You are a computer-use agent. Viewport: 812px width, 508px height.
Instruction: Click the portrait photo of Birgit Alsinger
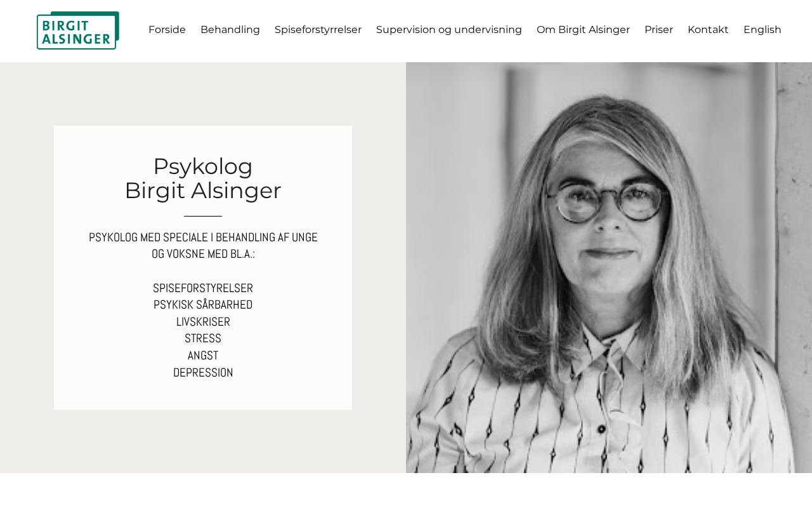609,267
